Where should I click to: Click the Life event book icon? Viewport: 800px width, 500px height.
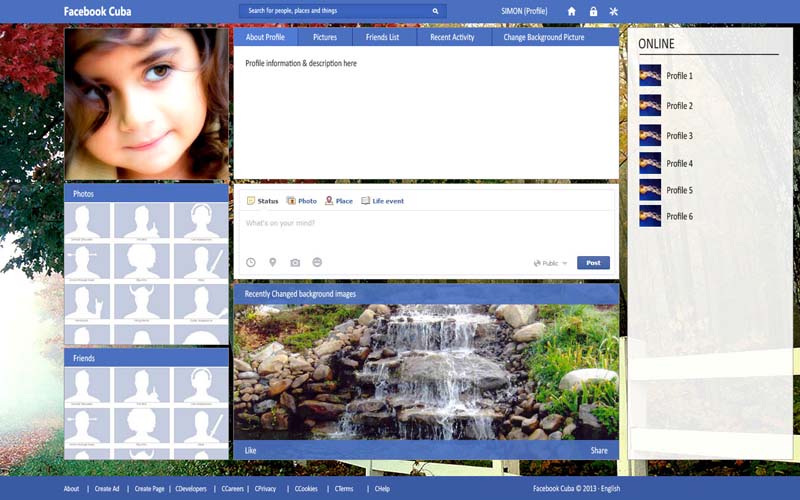click(365, 201)
